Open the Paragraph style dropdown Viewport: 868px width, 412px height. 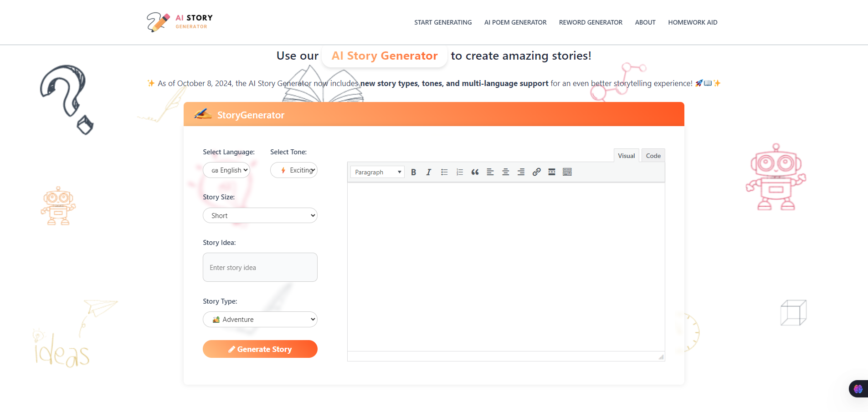[x=377, y=172]
